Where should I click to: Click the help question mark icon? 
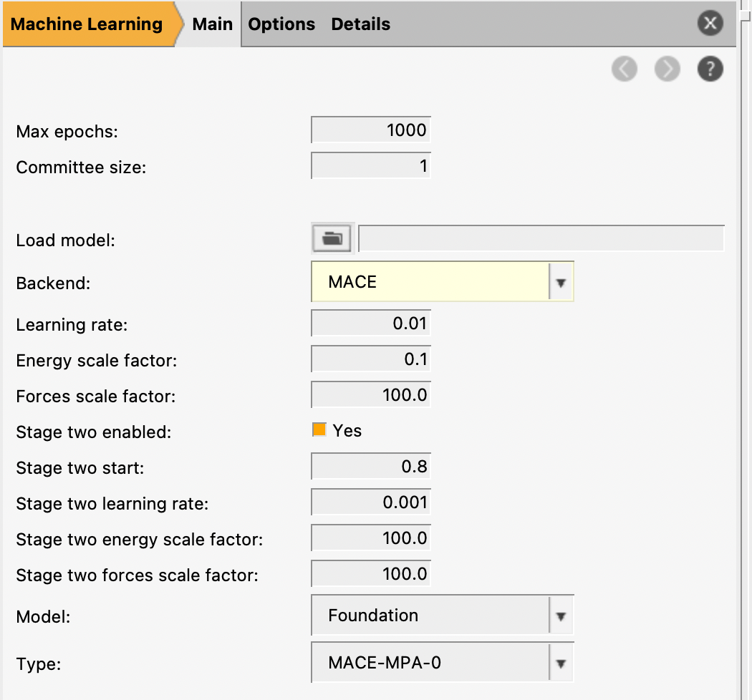[710, 69]
